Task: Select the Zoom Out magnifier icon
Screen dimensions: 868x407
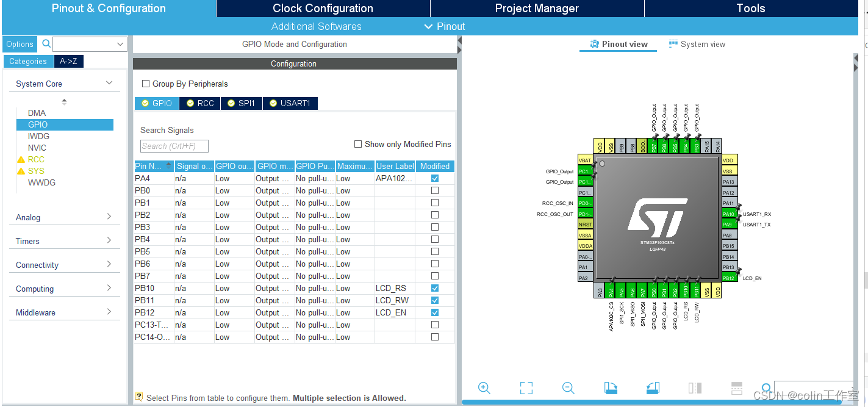Action: pos(568,387)
